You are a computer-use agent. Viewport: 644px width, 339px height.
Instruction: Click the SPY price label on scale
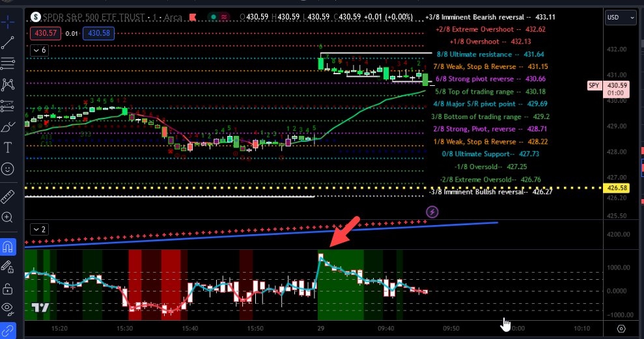(x=594, y=85)
